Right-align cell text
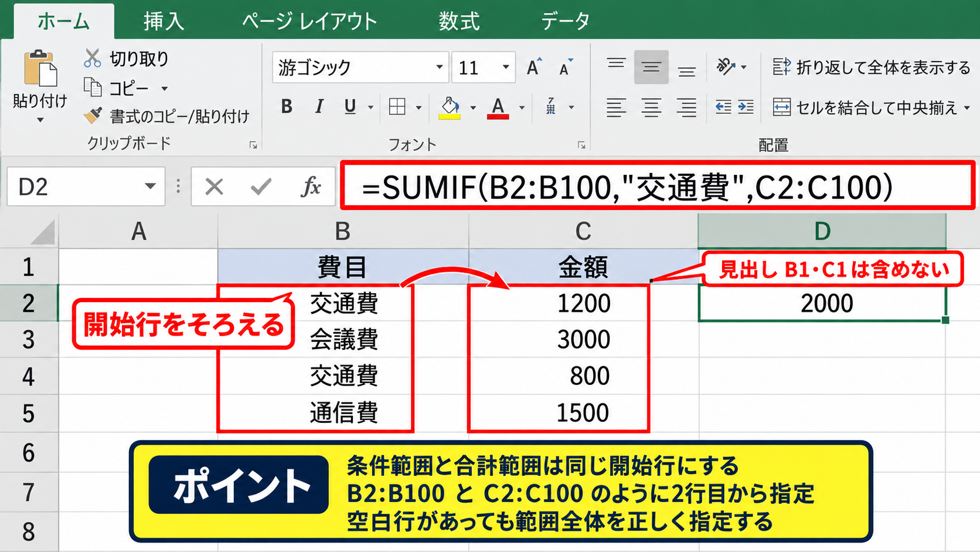Screen dimensions: 980x552 (686, 107)
